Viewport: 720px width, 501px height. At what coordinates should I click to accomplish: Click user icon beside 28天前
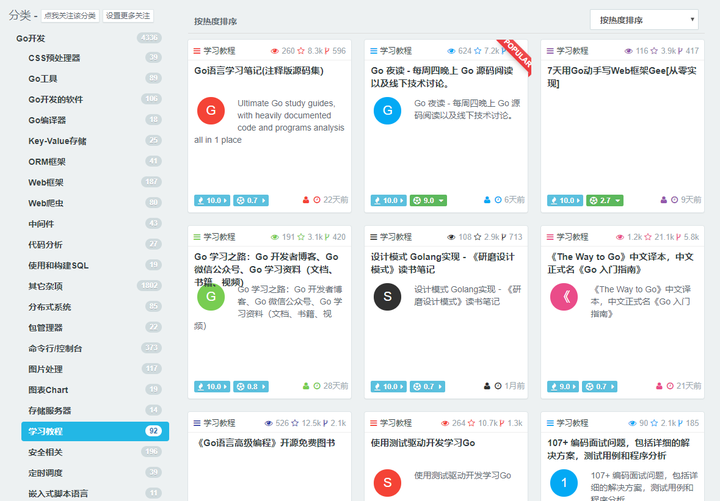point(306,386)
